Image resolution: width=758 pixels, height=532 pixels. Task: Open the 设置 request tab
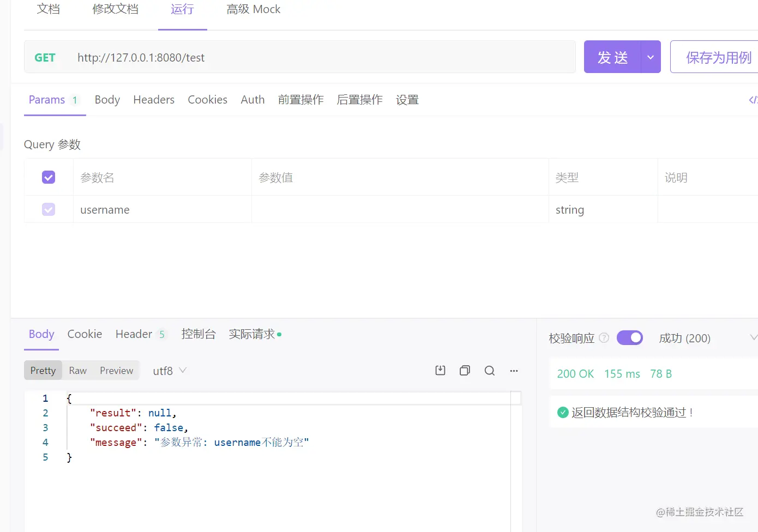tap(407, 100)
